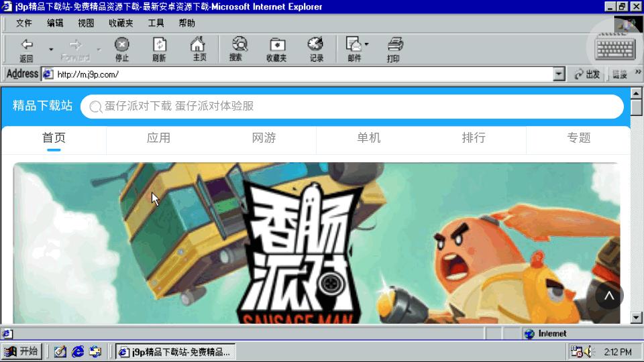This screenshot has width=644, height=362.
Task: Open the 开始 Start menu button
Action: (x=22, y=351)
